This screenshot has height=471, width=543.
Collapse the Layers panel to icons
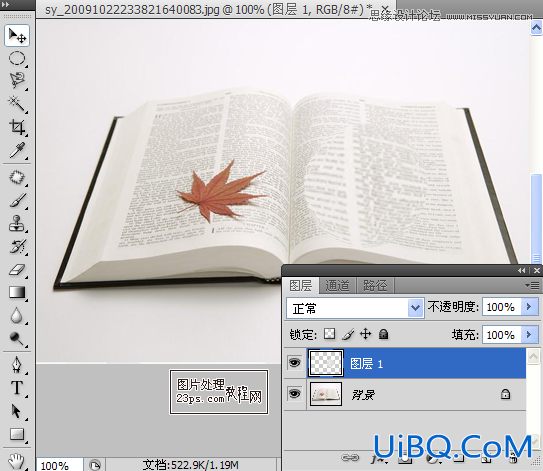coord(522,271)
